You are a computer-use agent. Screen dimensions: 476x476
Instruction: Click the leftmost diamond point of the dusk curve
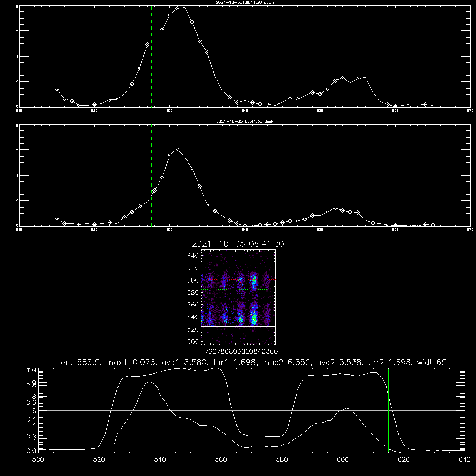pos(57,218)
